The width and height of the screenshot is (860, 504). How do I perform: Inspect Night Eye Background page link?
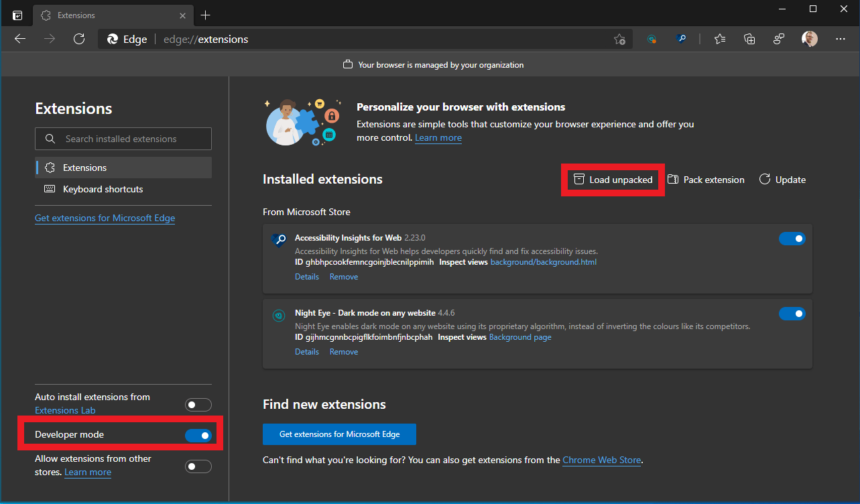pyautogui.click(x=520, y=337)
